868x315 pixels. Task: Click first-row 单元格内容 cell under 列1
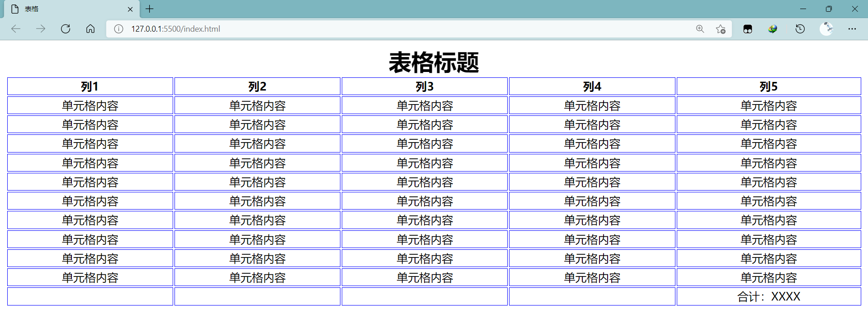[90, 105]
